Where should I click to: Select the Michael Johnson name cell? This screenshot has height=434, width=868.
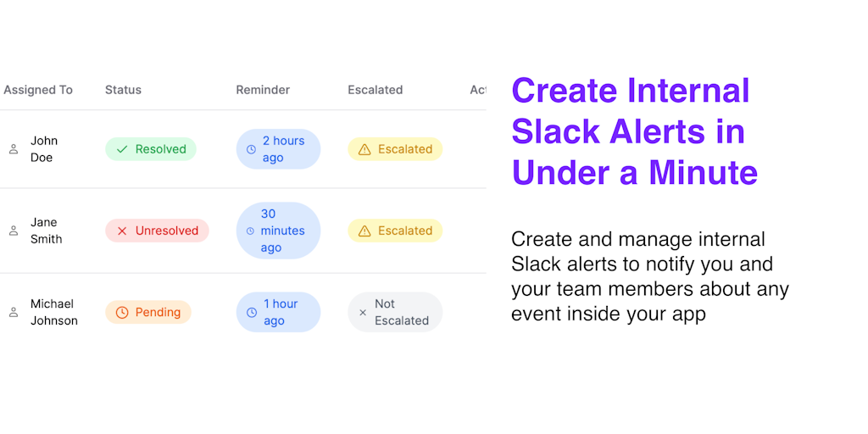[x=53, y=312]
